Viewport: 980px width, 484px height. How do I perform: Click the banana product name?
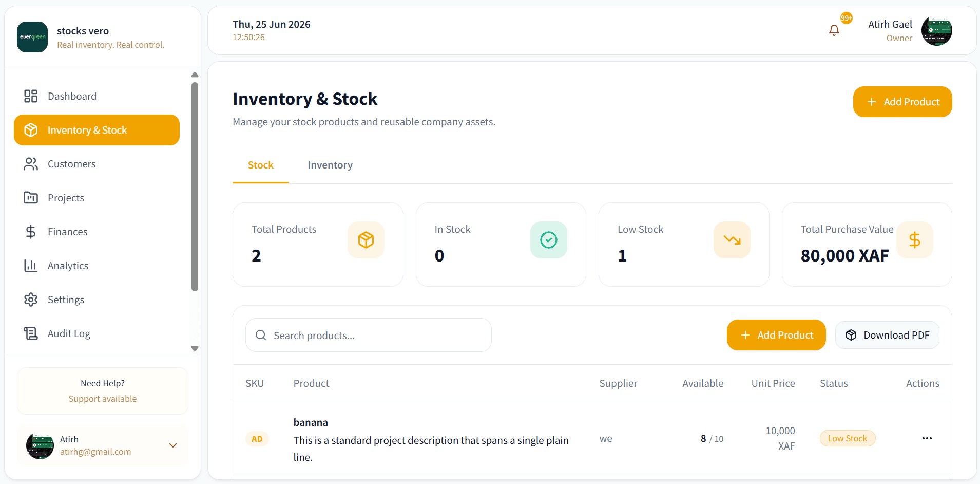[311, 422]
